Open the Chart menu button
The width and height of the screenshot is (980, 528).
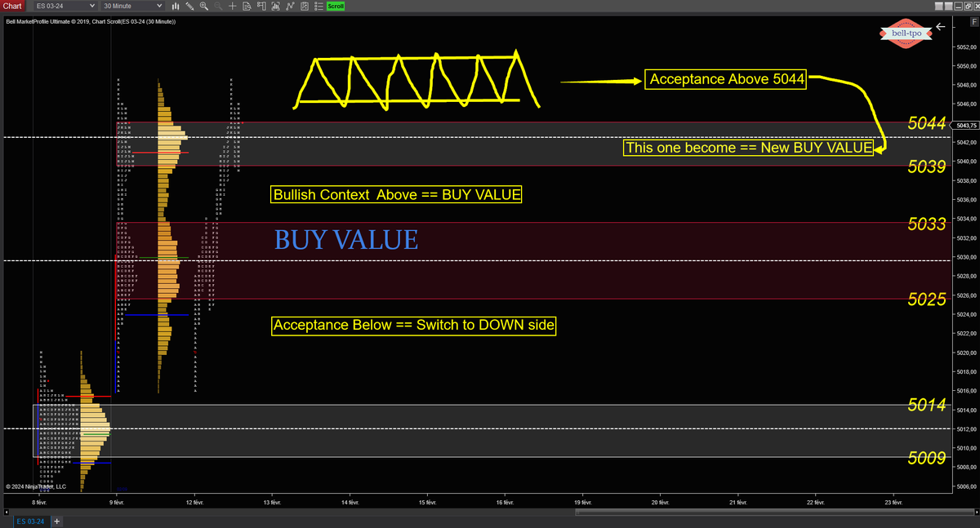12,6
